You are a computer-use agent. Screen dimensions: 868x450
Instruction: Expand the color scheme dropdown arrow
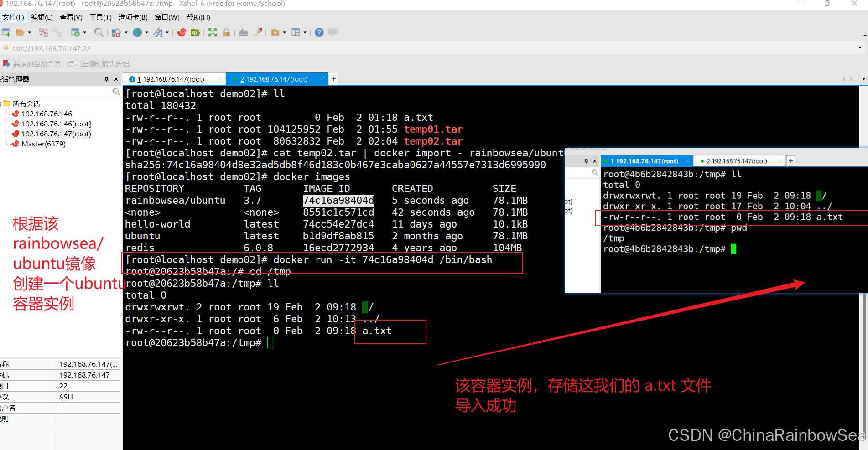point(126,32)
